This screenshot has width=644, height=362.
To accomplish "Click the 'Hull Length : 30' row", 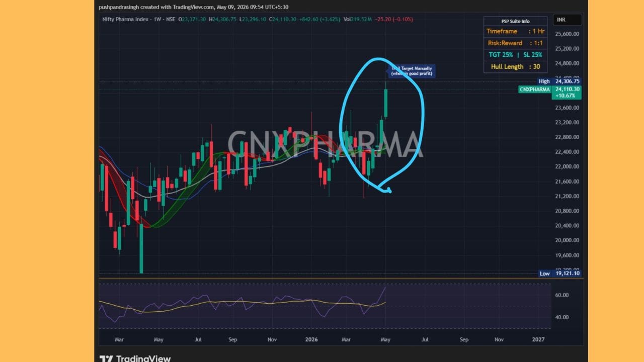I will pos(515,66).
